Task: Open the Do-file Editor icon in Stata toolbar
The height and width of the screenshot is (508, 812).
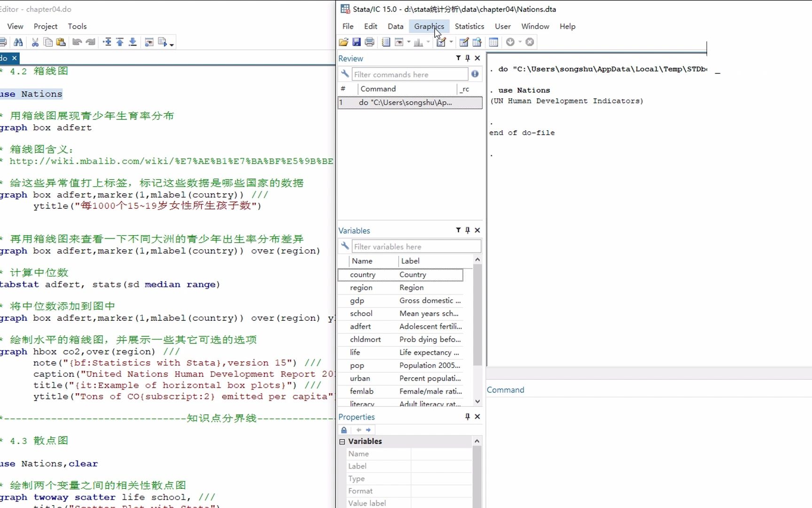Action: [x=441, y=42]
